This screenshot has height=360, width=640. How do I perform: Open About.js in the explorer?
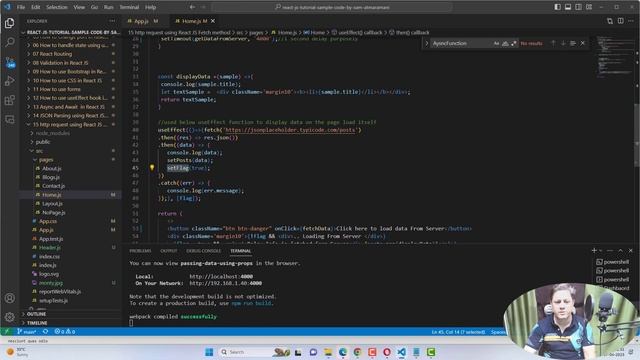click(71, 168)
